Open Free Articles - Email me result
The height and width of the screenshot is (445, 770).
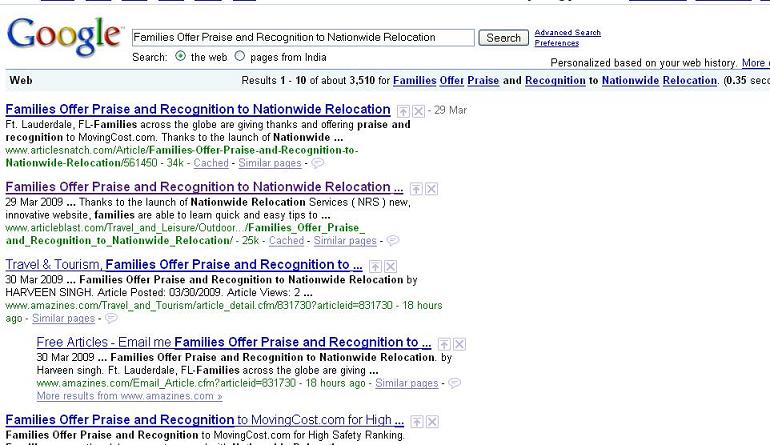pos(234,342)
